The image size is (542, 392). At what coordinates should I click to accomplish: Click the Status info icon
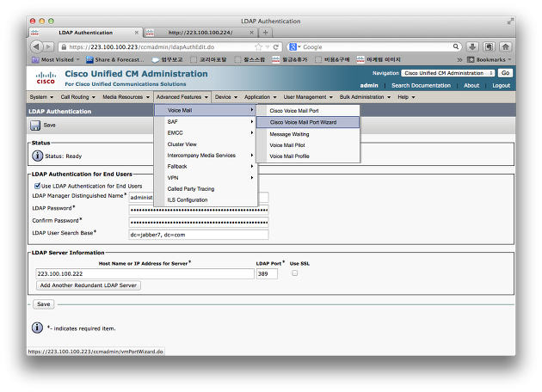pos(37,156)
